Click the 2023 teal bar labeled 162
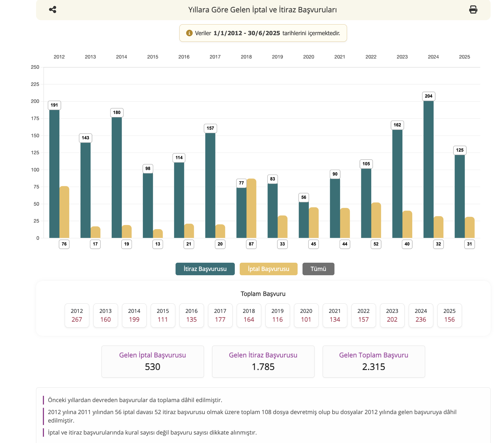 point(397,184)
